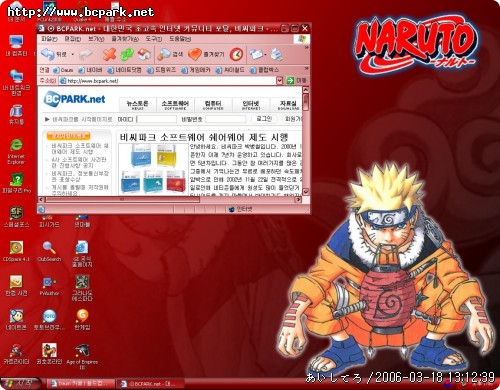Click the red X Stop icon
The image size is (500, 390).
point(109,54)
